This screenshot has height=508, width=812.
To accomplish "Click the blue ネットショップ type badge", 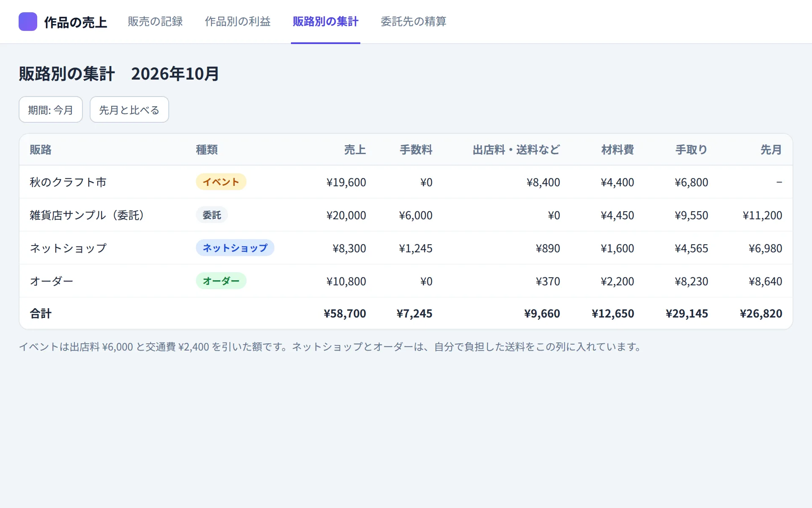I will point(235,248).
